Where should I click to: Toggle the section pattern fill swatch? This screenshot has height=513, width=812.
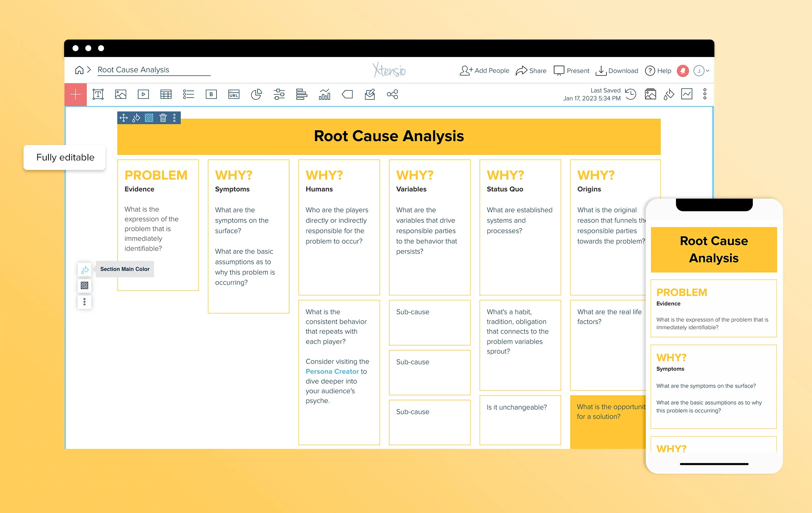point(84,285)
